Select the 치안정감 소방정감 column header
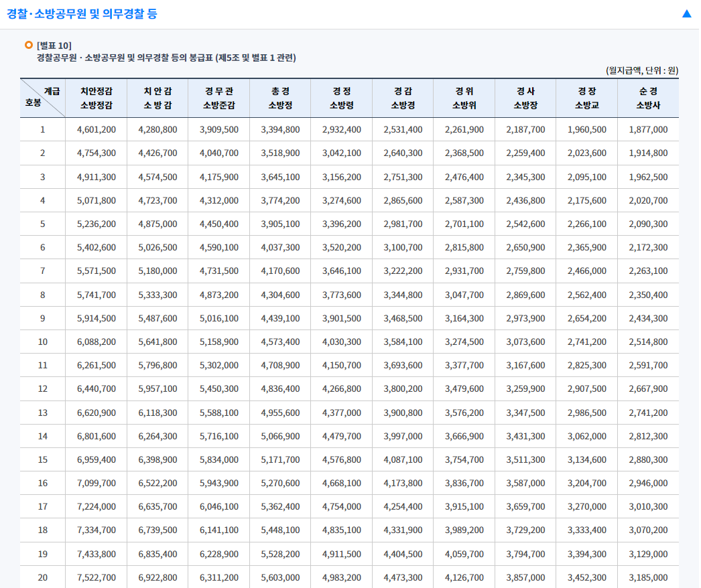This screenshot has width=701, height=588. (96, 98)
